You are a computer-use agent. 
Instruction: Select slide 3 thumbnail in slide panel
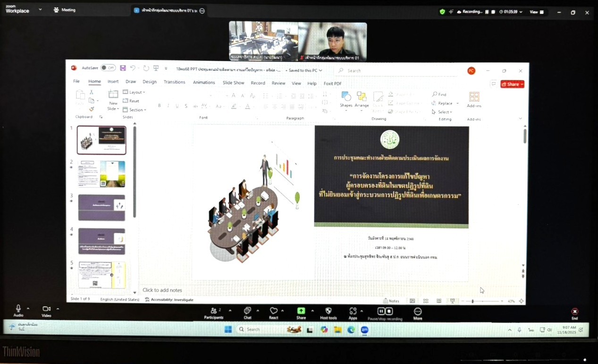point(101,207)
